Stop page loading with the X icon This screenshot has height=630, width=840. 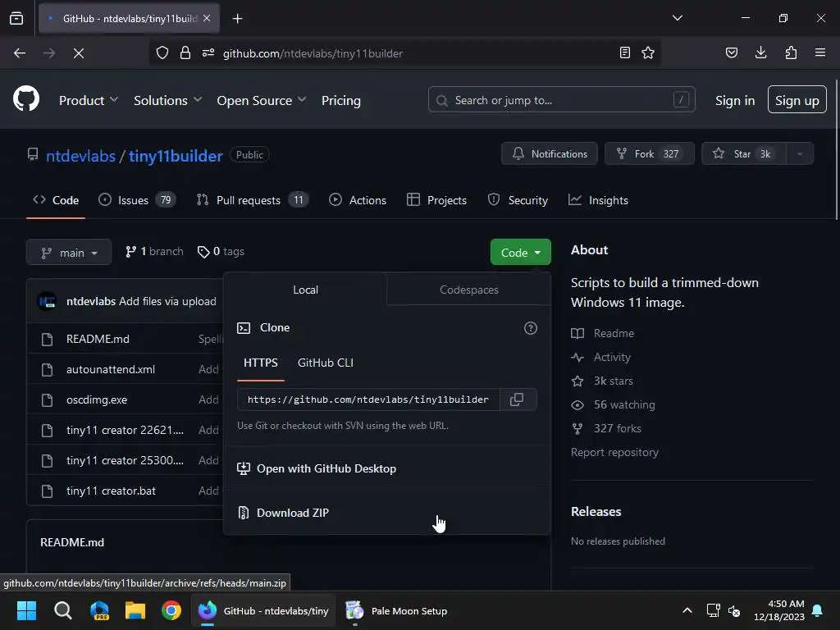78,53
